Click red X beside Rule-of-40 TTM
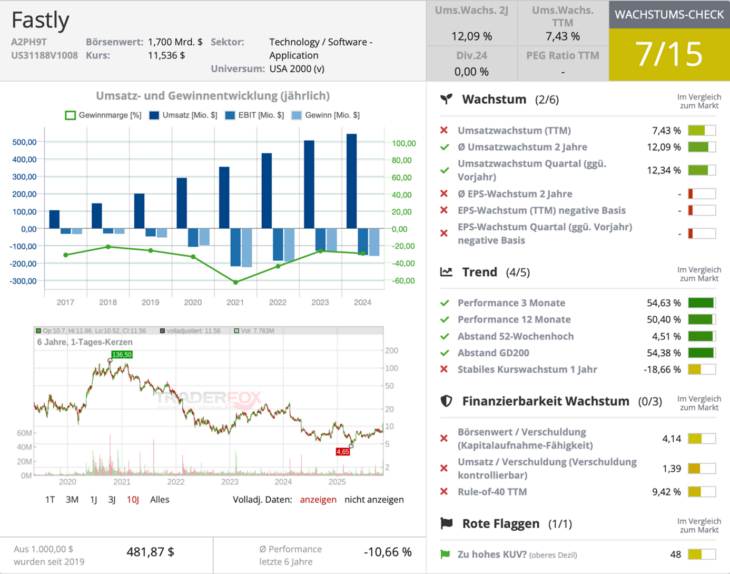 [444, 491]
